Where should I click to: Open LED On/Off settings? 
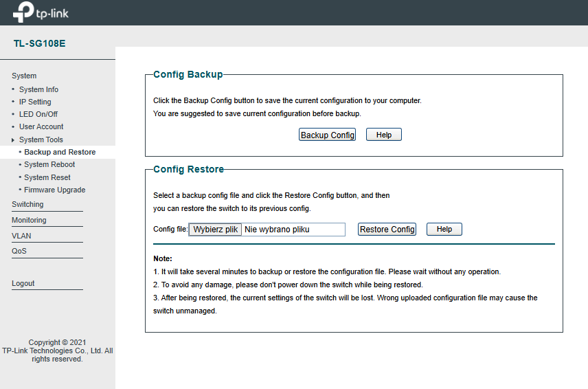[x=38, y=114]
